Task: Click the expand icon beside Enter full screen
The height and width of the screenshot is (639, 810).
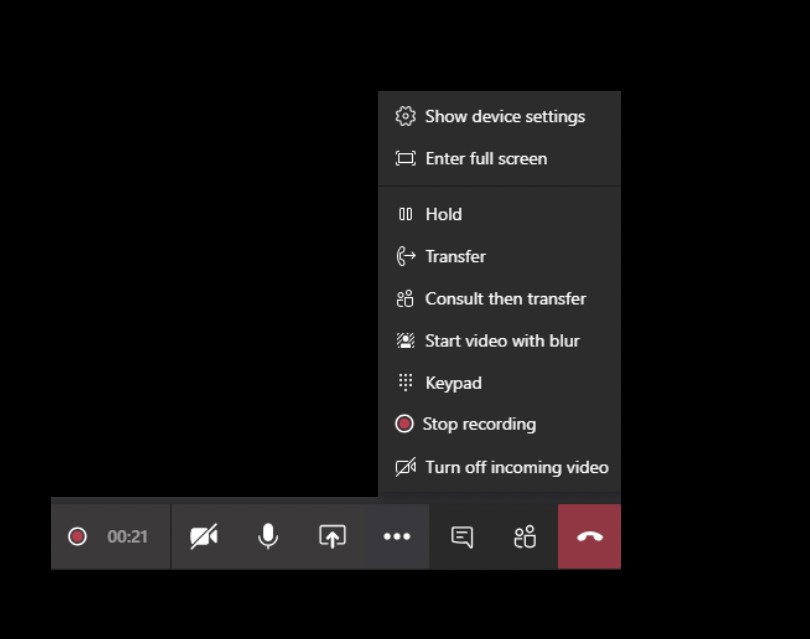Action: [405, 158]
